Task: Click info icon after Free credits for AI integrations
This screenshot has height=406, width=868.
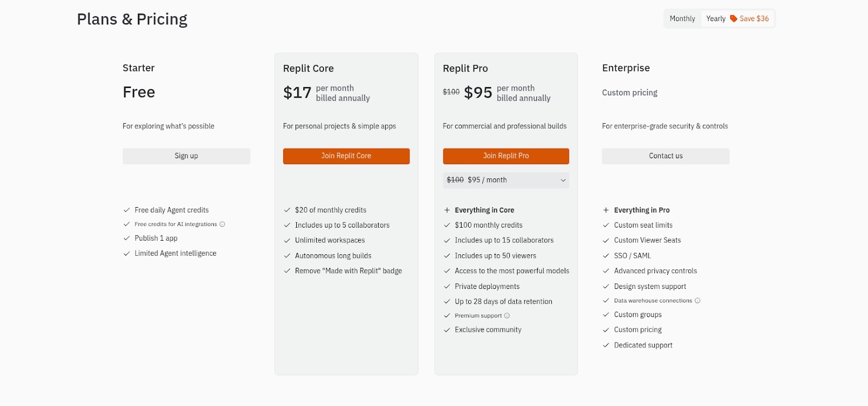Action: [x=222, y=224]
